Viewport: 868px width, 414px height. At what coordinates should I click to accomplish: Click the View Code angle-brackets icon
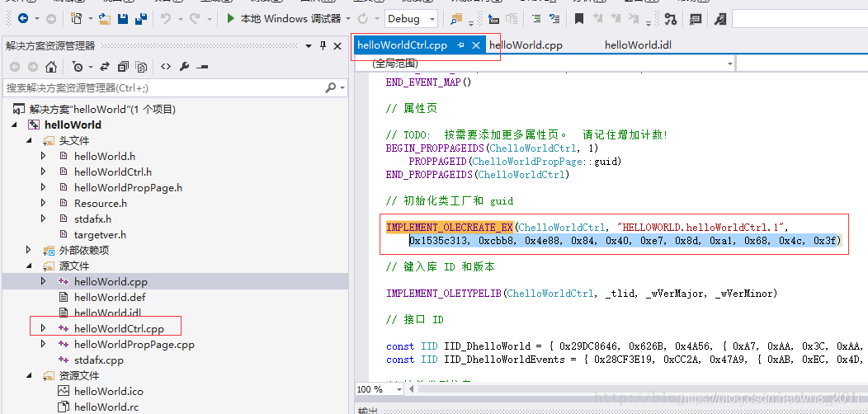(x=166, y=67)
